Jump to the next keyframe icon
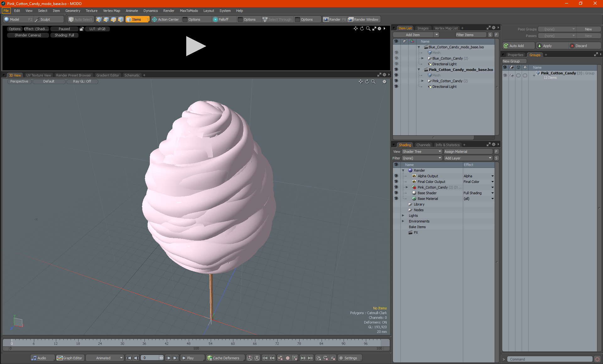This screenshot has width=603, height=364. pyautogui.click(x=303, y=358)
